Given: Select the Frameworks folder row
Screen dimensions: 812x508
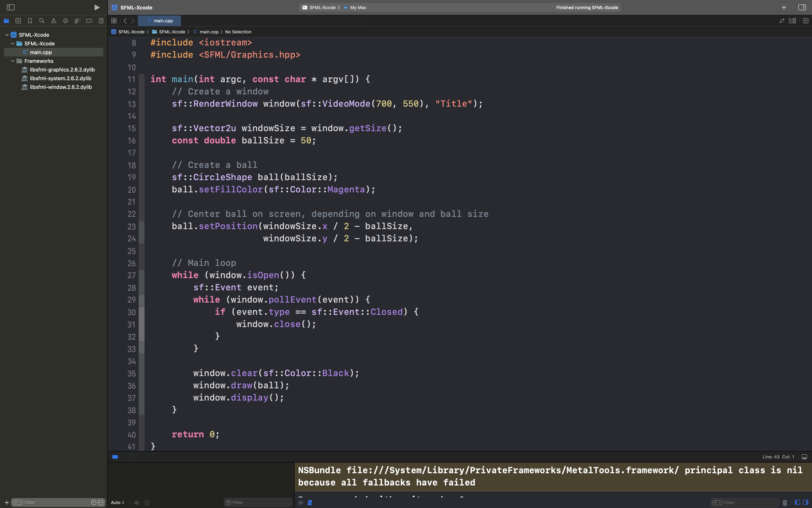Looking at the screenshot, I should tap(54, 61).
